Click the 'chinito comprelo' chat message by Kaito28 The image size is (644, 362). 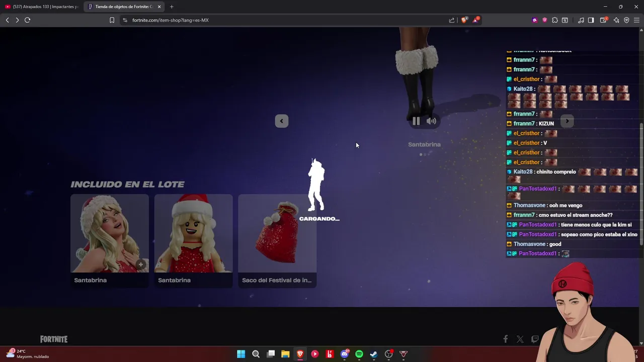click(556, 172)
